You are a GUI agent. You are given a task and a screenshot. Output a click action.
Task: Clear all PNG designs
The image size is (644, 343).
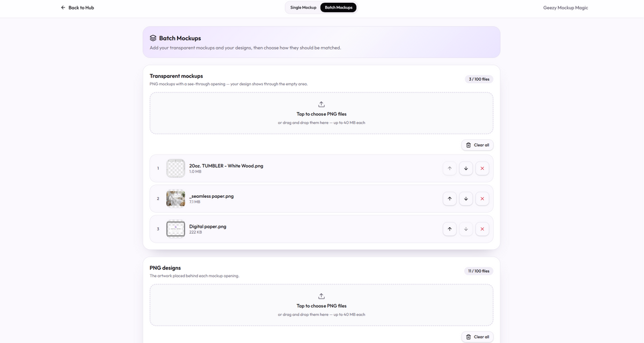(x=477, y=337)
